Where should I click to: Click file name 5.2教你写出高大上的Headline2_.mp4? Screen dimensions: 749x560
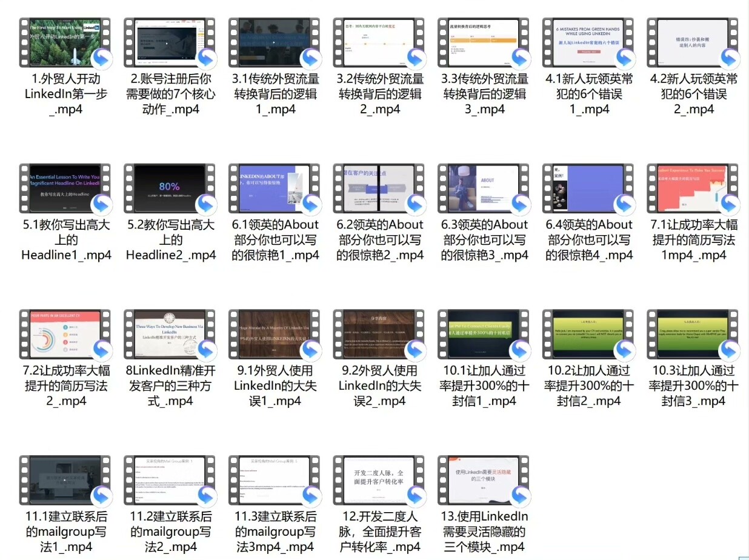pyautogui.click(x=170, y=240)
